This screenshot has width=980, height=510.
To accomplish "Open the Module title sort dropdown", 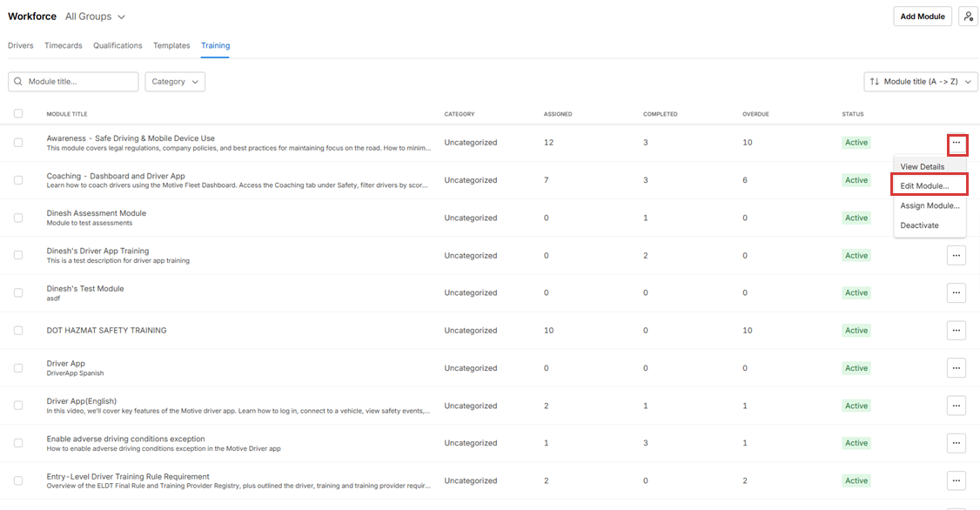I will [923, 82].
